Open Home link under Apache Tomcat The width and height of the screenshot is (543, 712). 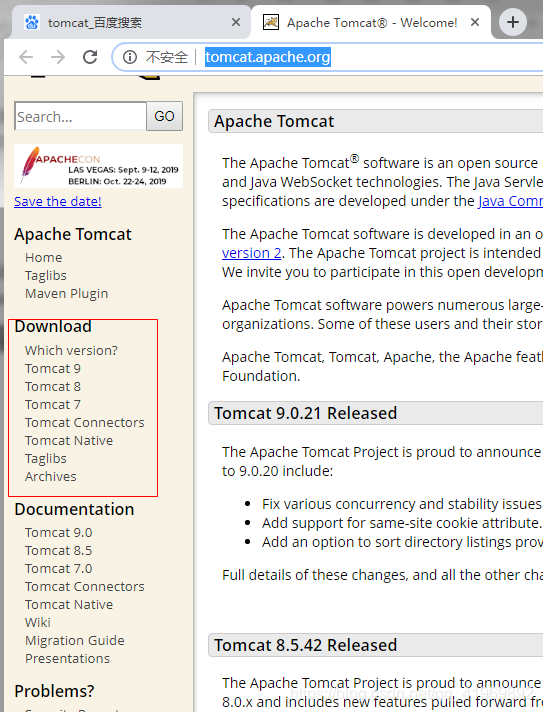[x=44, y=257]
